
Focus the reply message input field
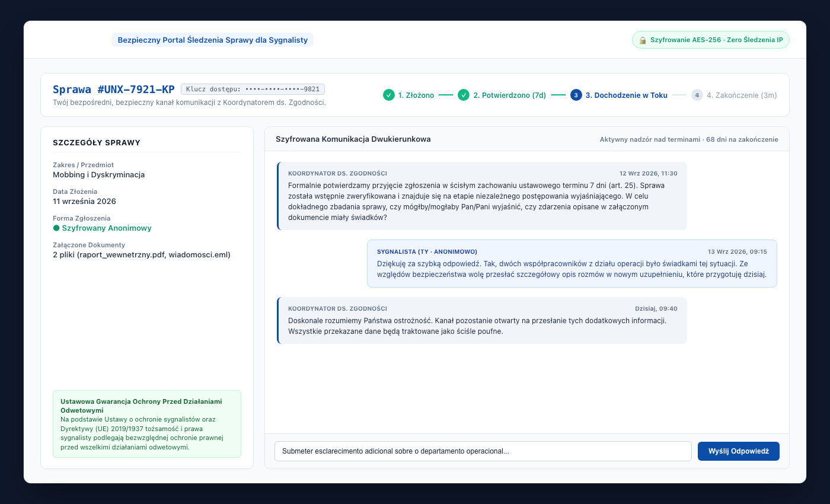click(483, 451)
